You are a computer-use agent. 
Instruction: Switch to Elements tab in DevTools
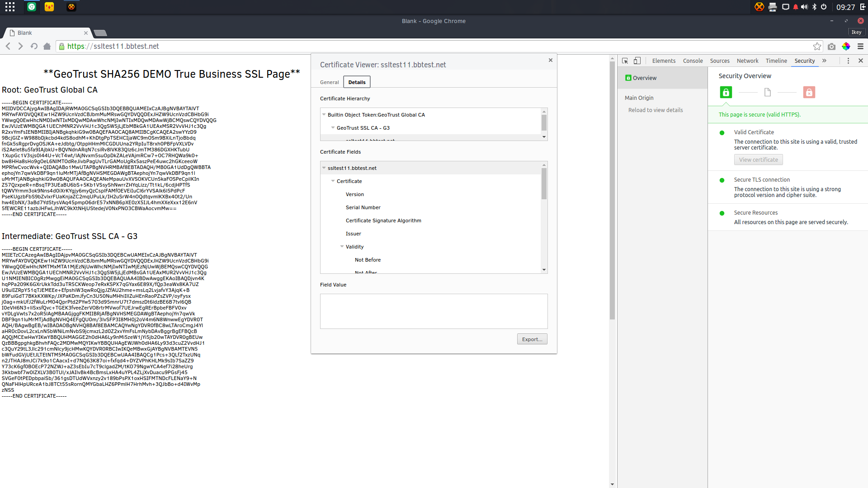pyautogui.click(x=664, y=61)
